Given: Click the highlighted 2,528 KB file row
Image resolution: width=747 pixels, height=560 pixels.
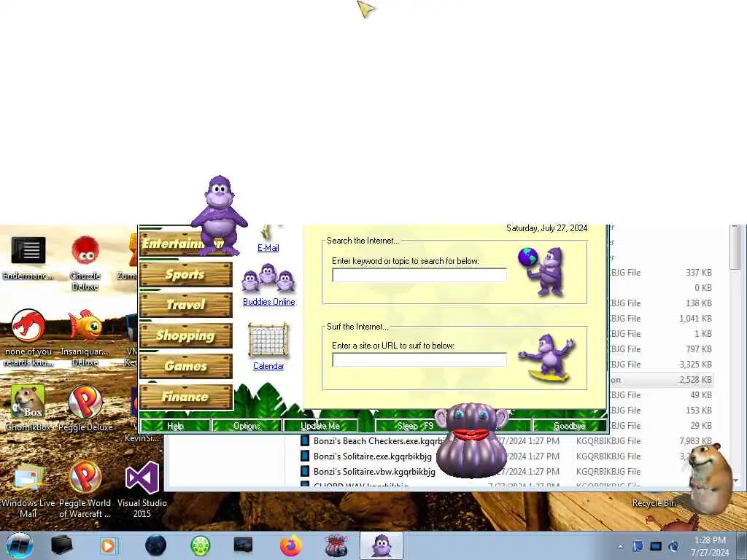Looking at the screenshot, I should point(661,380).
